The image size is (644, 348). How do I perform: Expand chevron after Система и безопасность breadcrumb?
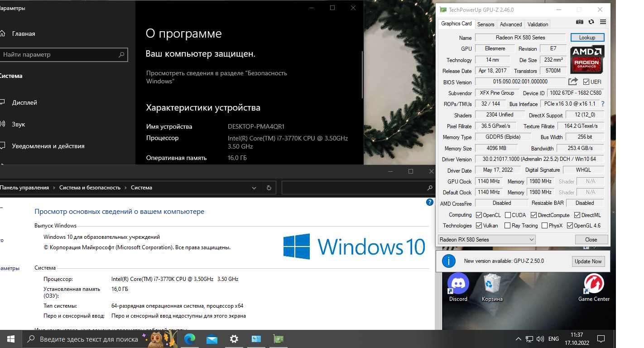[x=125, y=188]
